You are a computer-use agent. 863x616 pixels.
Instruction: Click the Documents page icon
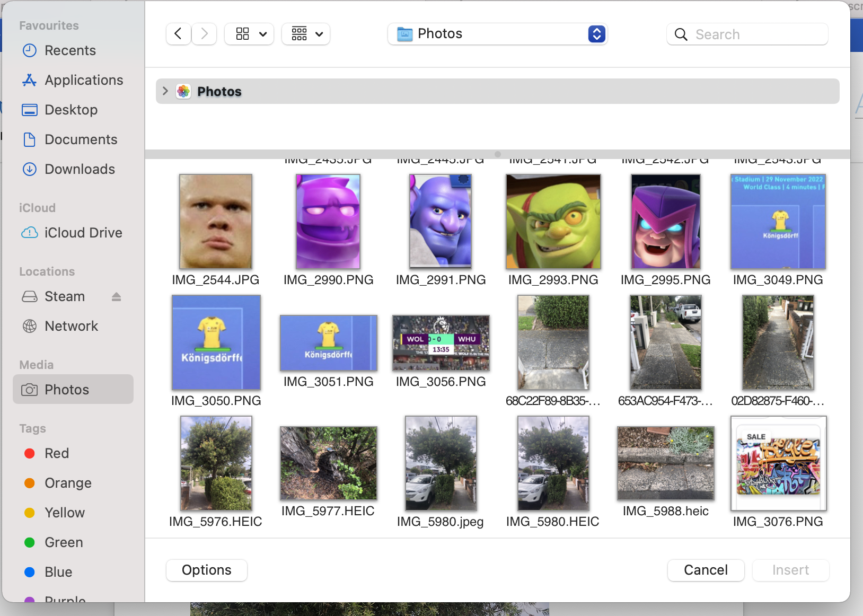[x=30, y=139]
